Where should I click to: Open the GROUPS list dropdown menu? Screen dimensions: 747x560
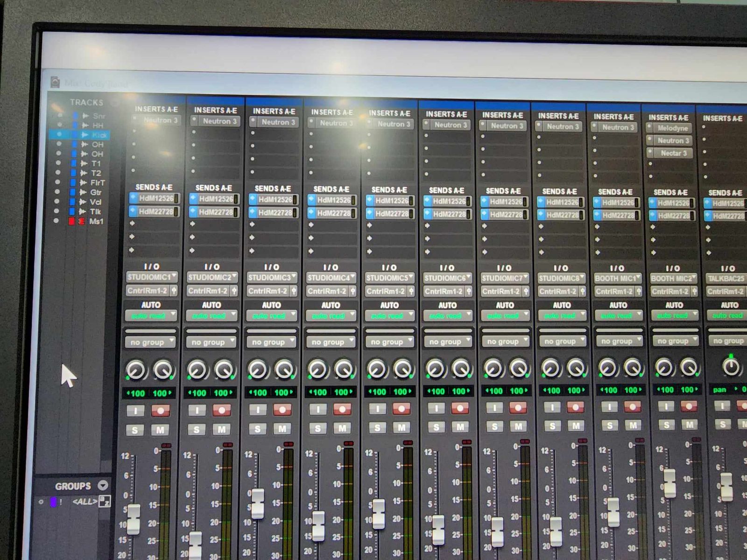click(103, 486)
